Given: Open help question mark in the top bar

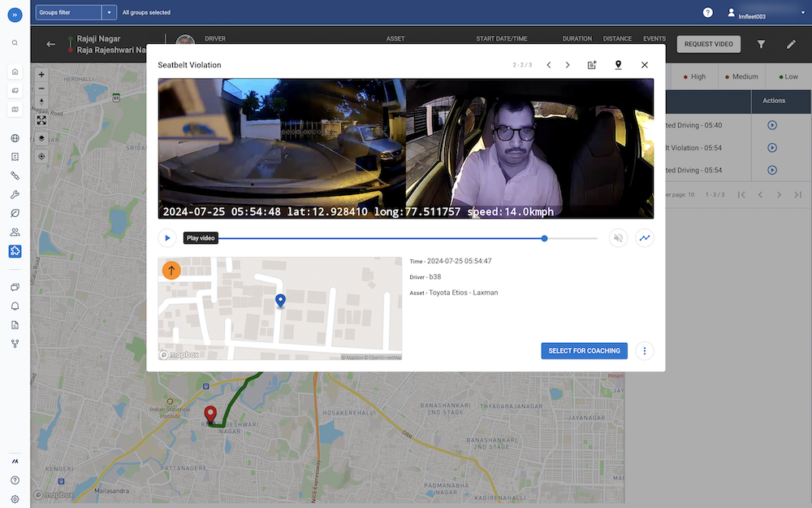Looking at the screenshot, I should tap(707, 12).
